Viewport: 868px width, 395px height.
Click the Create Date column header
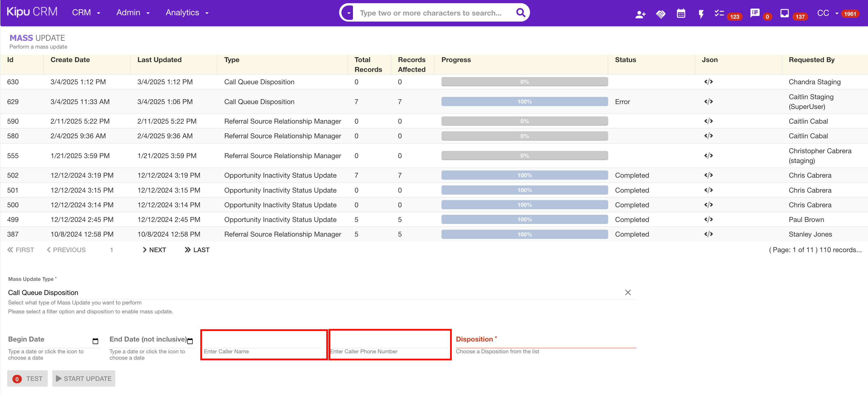click(70, 60)
